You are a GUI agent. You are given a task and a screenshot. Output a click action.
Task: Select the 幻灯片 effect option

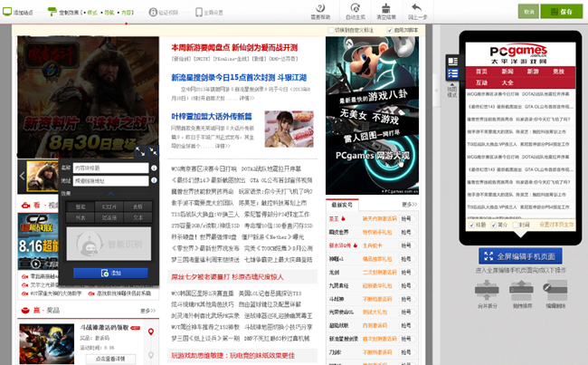[109, 207]
